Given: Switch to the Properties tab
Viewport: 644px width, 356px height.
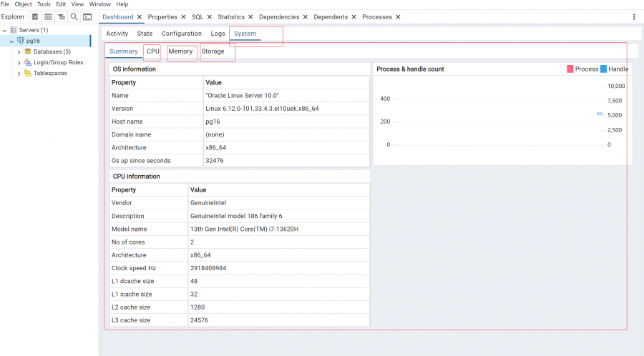Looking at the screenshot, I should [x=162, y=17].
